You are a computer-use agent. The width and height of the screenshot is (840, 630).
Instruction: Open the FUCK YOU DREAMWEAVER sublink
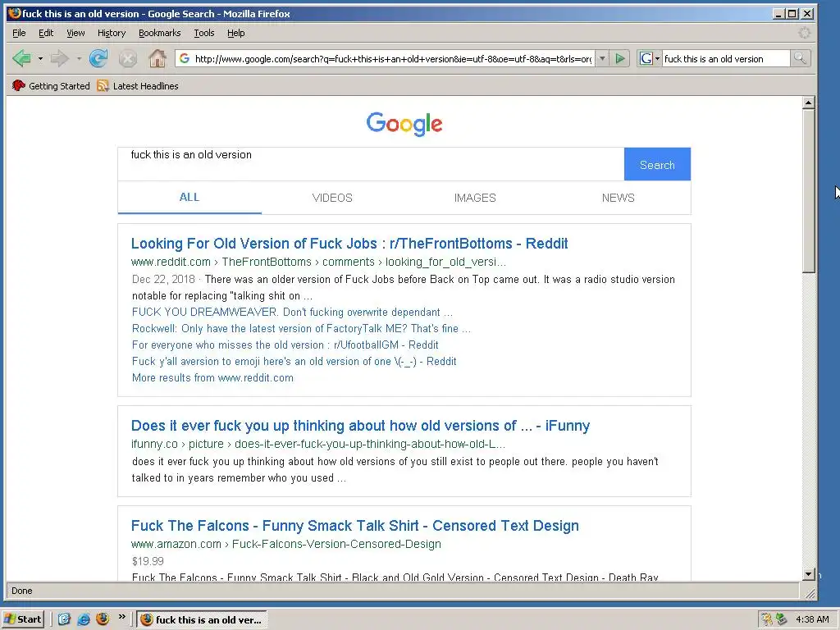(x=292, y=312)
